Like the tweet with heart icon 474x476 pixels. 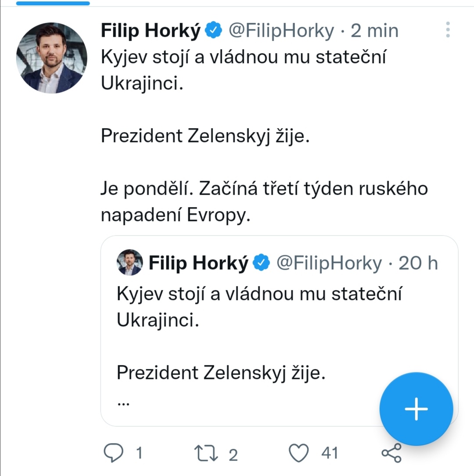pyautogui.click(x=300, y=452)
